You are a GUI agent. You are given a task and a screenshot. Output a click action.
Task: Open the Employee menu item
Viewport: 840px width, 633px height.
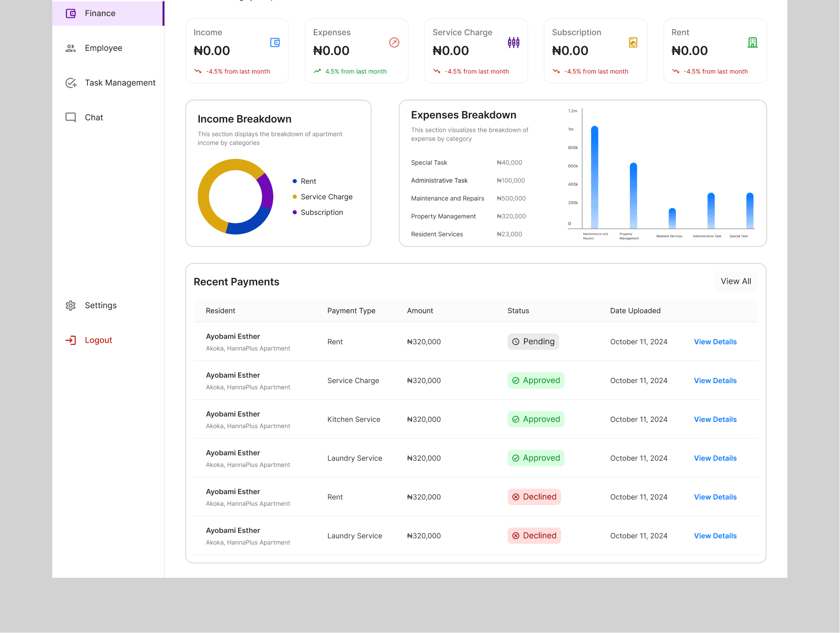point(104,48)
